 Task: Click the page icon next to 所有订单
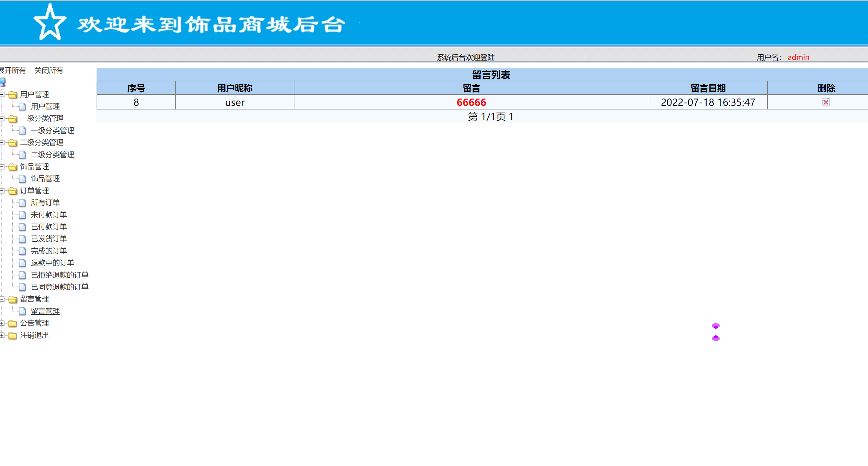[22, 202]
